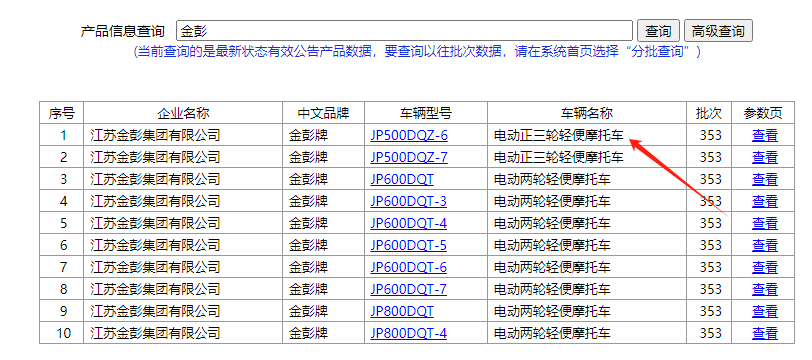Focus the 产品信息查询 input field with 金彭
Screen dimensions: 812x360
point(404,31)
